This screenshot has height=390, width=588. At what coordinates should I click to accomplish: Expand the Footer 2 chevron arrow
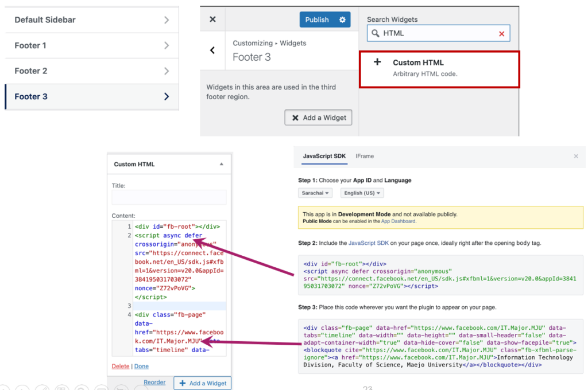pyautogui.click(x=167, y=71)
